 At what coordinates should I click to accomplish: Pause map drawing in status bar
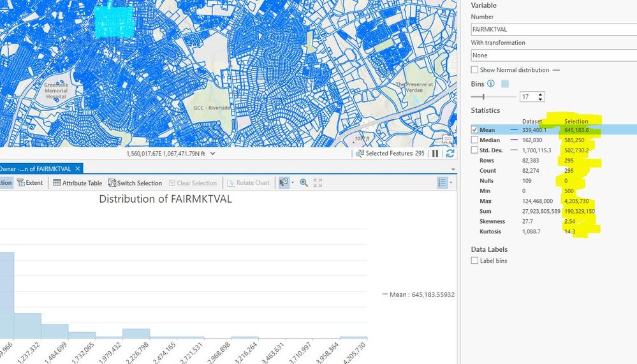pos(436,154)
